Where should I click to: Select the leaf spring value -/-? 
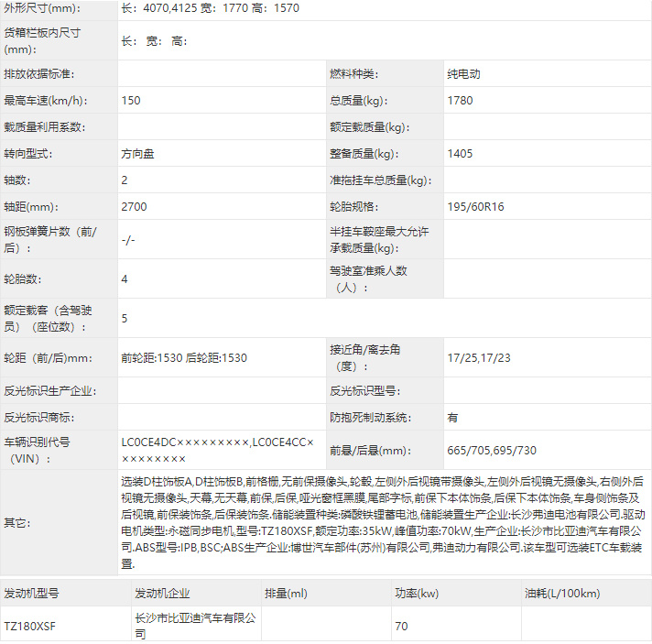click(x=128, y=240)
